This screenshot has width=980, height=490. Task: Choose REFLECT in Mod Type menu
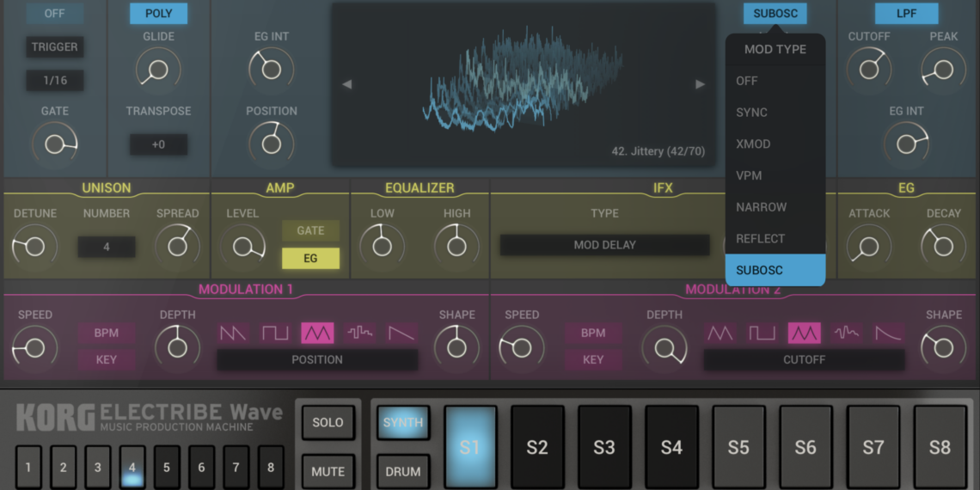775,239
